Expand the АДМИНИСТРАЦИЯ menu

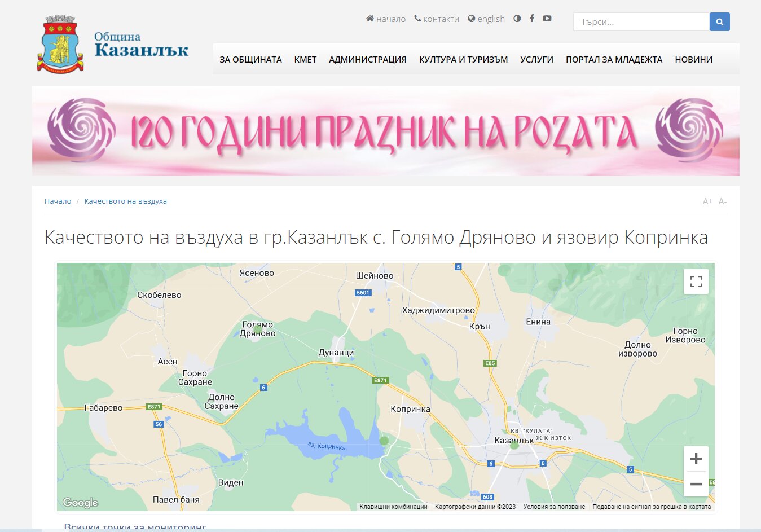pos(367,60)
